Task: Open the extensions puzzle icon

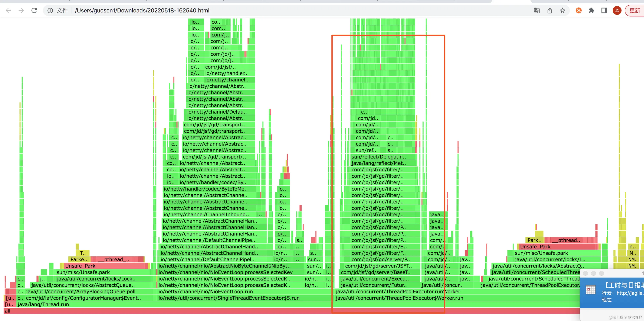Action: 591,10
